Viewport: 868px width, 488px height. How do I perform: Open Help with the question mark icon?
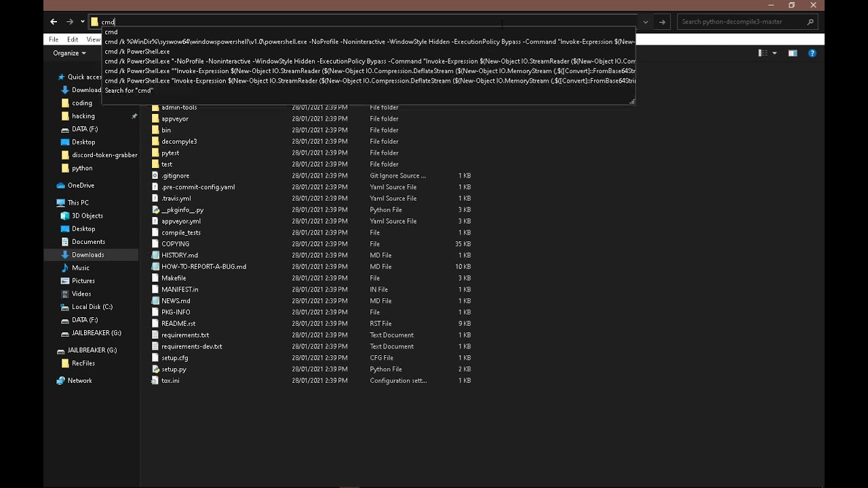[812, 53]
